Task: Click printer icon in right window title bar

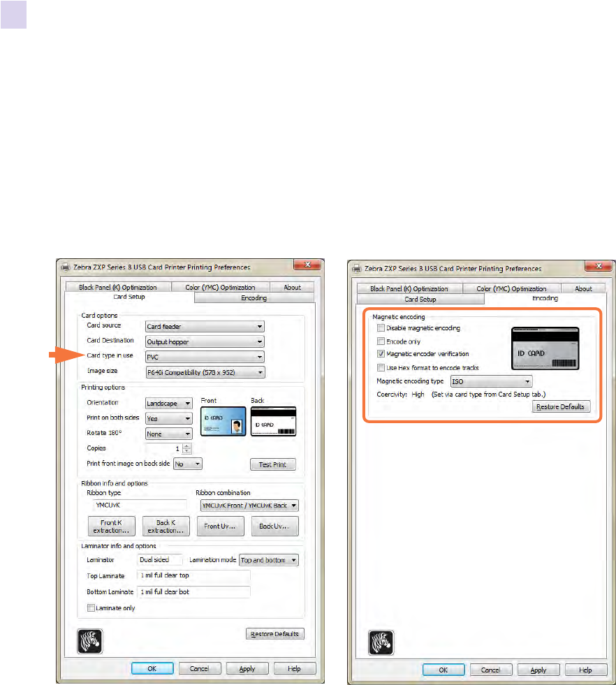Action: (357, 268)
